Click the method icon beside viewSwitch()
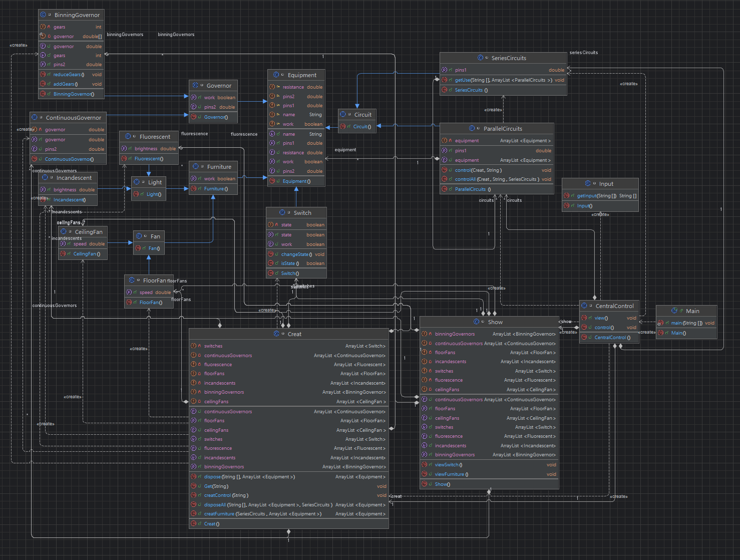This screenshot has height=560, width=740. [424, 465]
